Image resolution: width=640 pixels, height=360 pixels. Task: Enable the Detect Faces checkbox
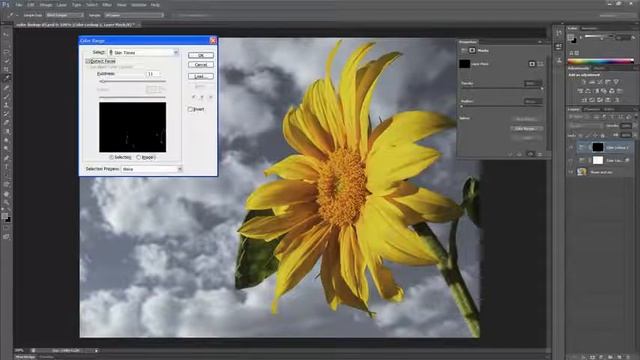(88, 61)
